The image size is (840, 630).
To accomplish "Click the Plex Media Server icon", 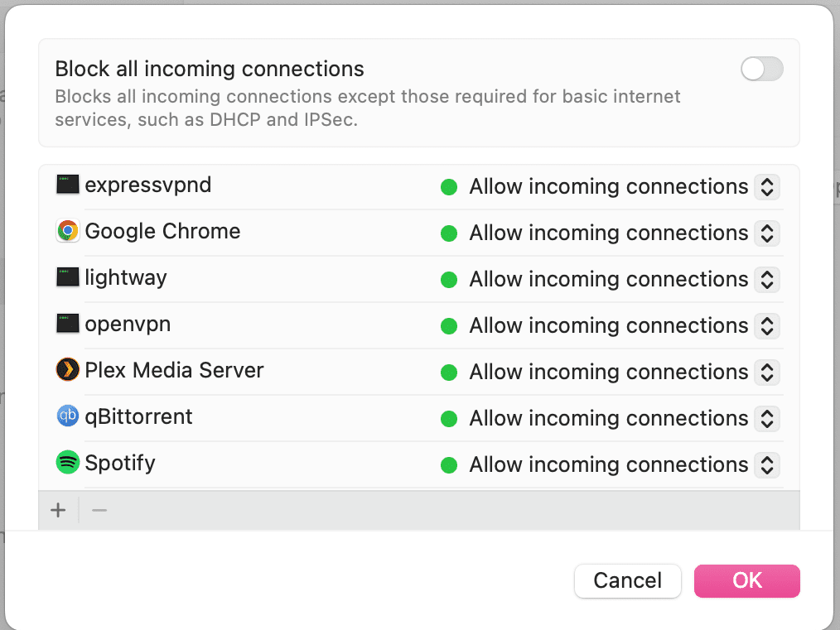I will coord(67,370).
